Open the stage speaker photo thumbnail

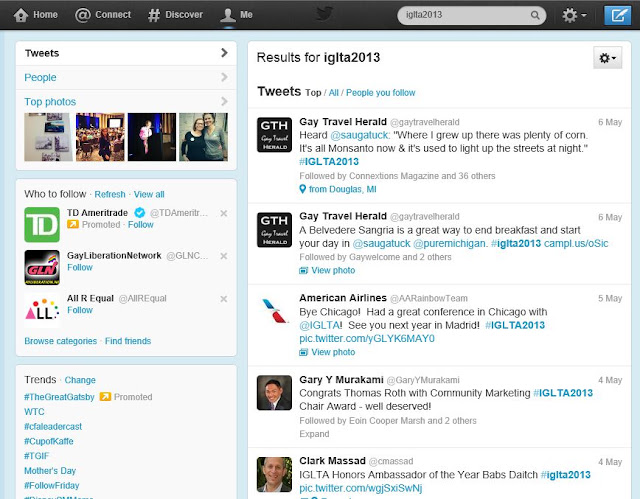tap(152, 137)
